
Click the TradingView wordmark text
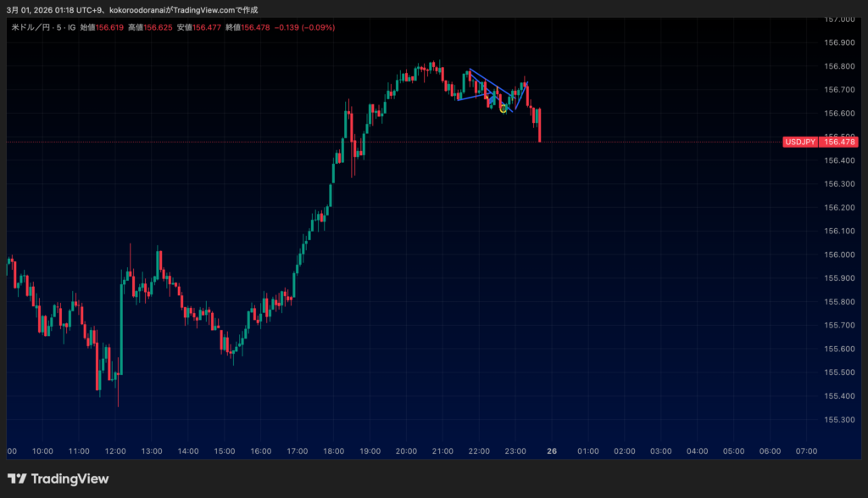[x=70, y=479]
